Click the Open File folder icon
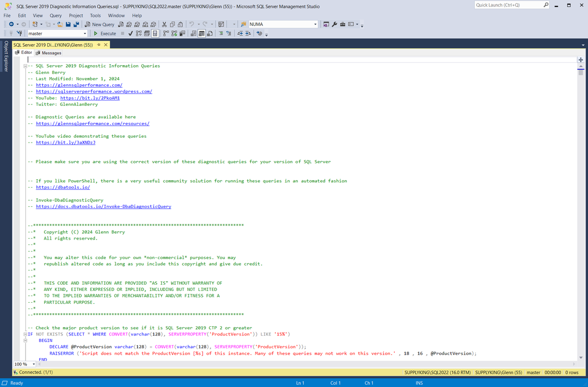588x387 pixels. pyautogui.click(x=60, y=24)
